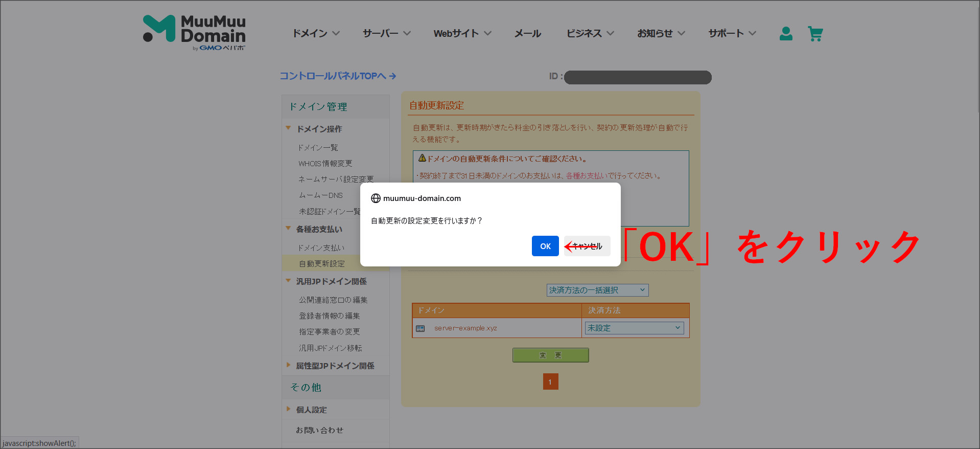Open the shopping cart icon
980x449 pixels.
(x=815, y=34)
